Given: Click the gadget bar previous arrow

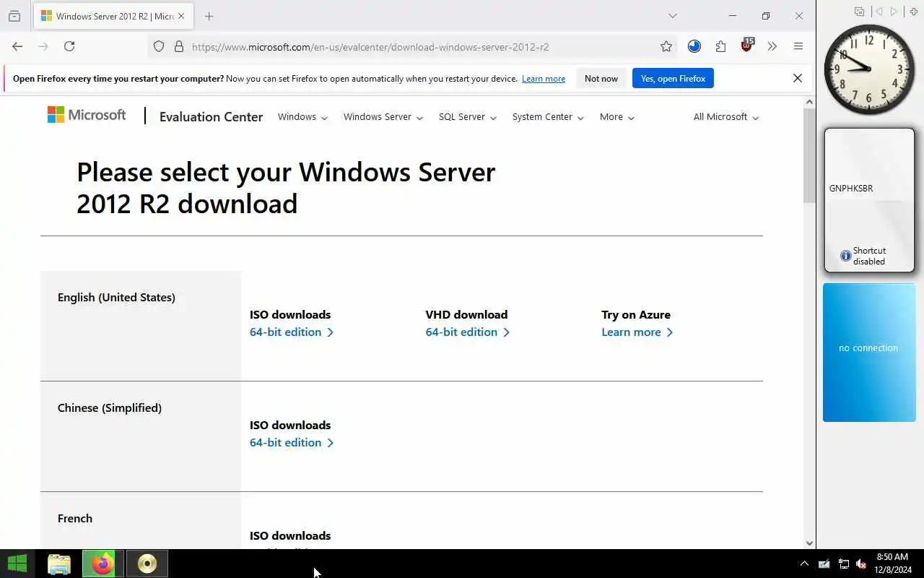Looking at the screenshot, I should (x=879, y=12).
